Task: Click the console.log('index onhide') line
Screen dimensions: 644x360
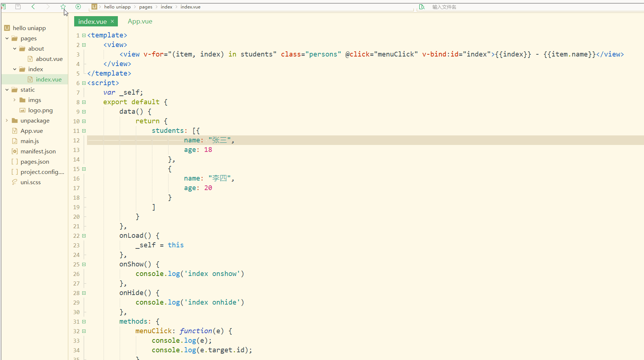Action: pyautogui.click(x=190, y=302)
